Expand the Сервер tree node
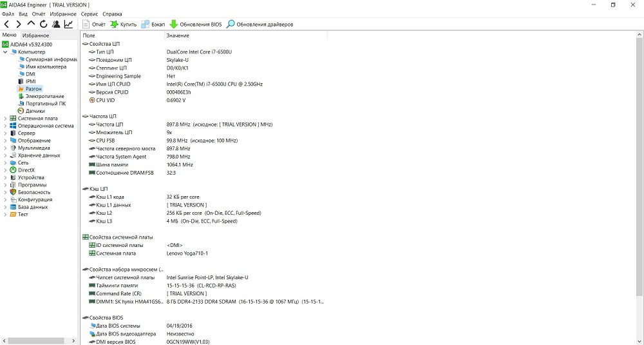 point(5,133)
